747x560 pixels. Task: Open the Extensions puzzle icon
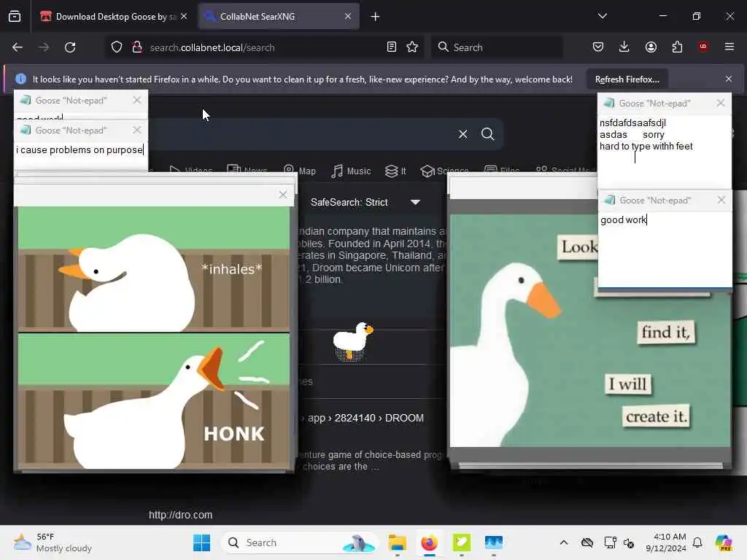[x=677, y=47]
